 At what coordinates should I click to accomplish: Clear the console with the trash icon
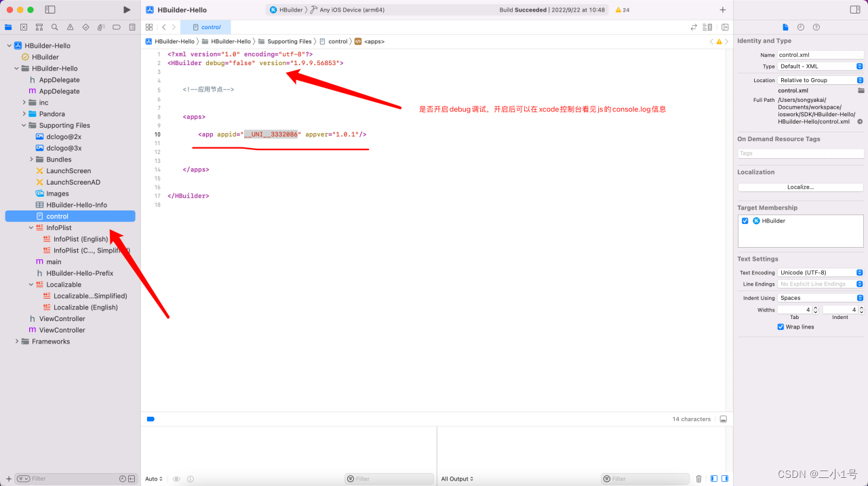click(699, 479)
